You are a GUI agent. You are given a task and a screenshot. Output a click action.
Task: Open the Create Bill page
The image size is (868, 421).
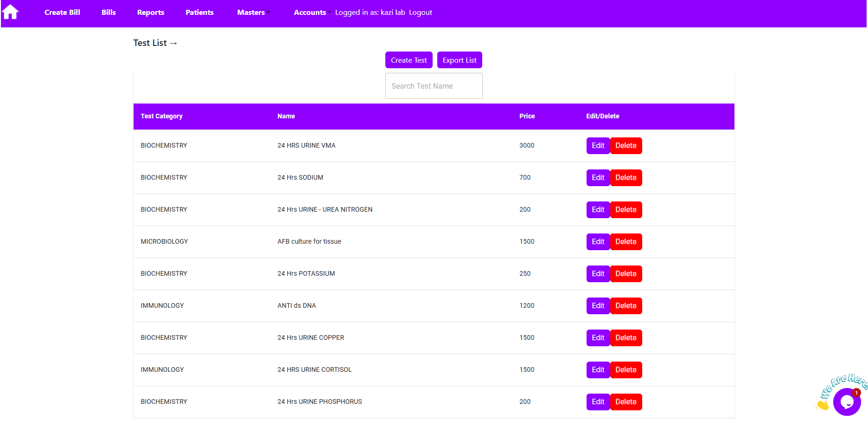point(62,13)
